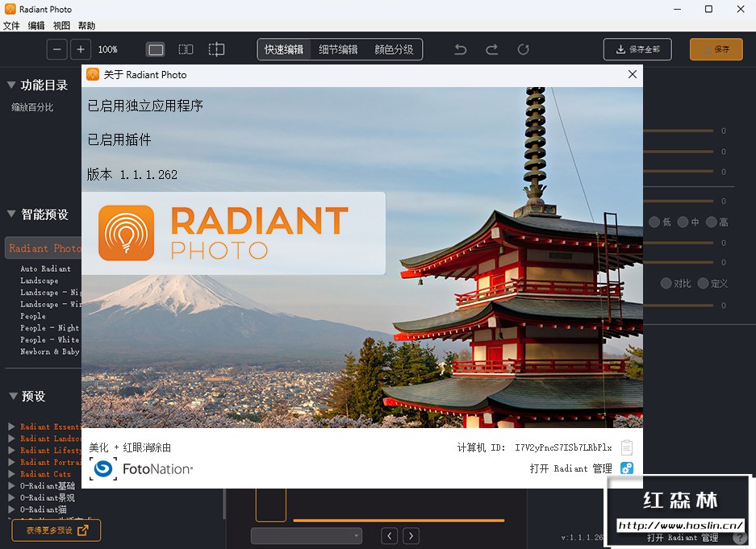Expand the Radiant Landscape preset group
Viewport: 756px width, 549px height.
pyautogui.click(x=11, y=439)
